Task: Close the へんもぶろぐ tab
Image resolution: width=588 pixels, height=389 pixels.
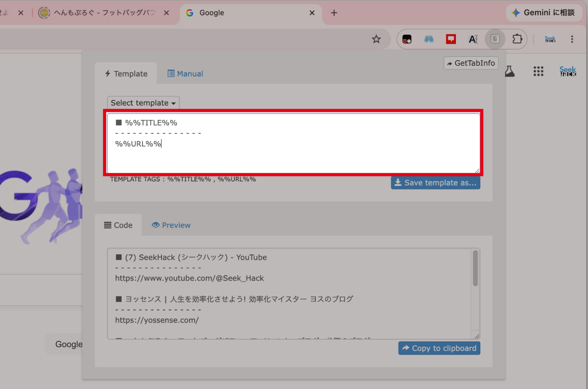Action: (x=166, y=13)
